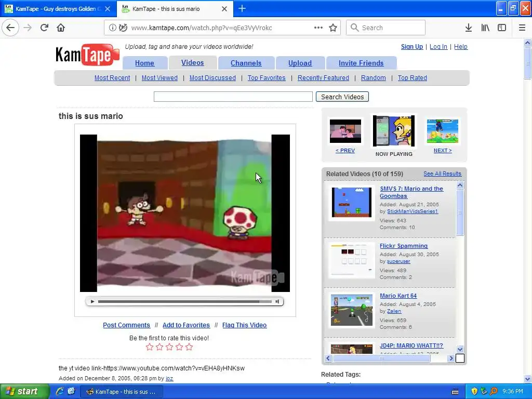Switch to the 'Guy destroys Golden' browser tab
The width and height of the screenshot is (532, 399).
click(58, 9)
